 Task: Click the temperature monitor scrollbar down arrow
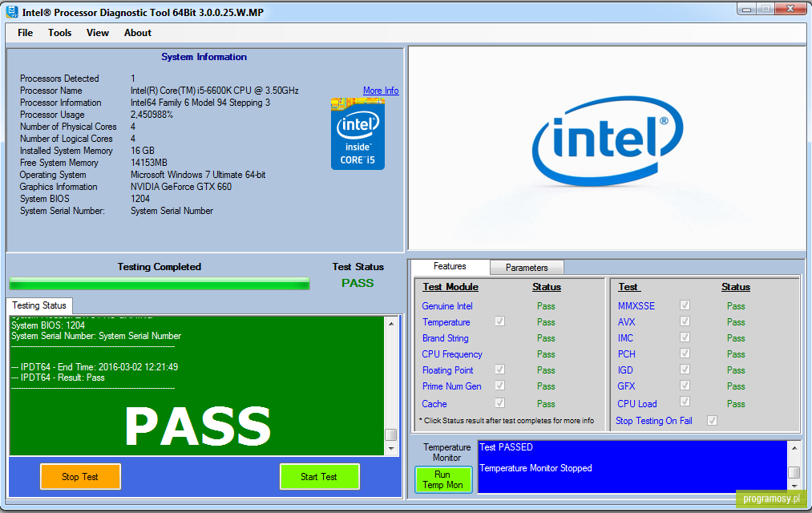pos(794,486)
